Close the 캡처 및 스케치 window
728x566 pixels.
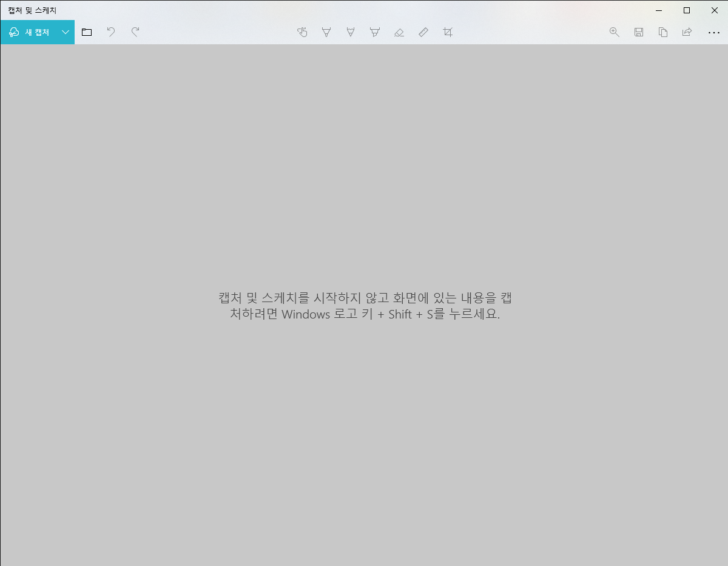pyautogui.click(x=714, y=10)
